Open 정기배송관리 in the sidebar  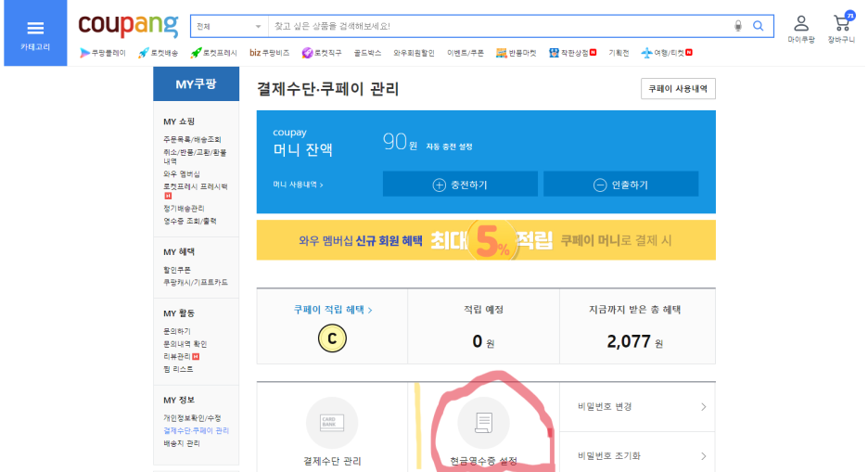pos(184,209)
